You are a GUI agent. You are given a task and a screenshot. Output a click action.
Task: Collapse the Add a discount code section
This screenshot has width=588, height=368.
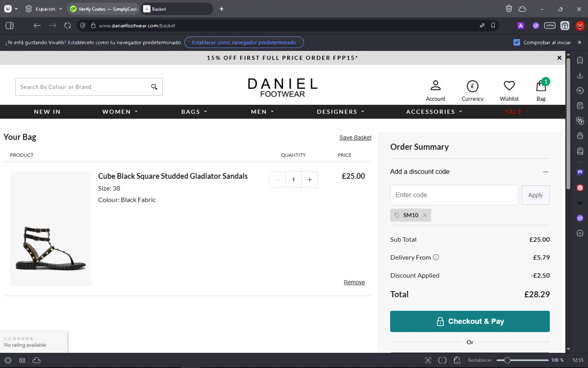point(546,172)
